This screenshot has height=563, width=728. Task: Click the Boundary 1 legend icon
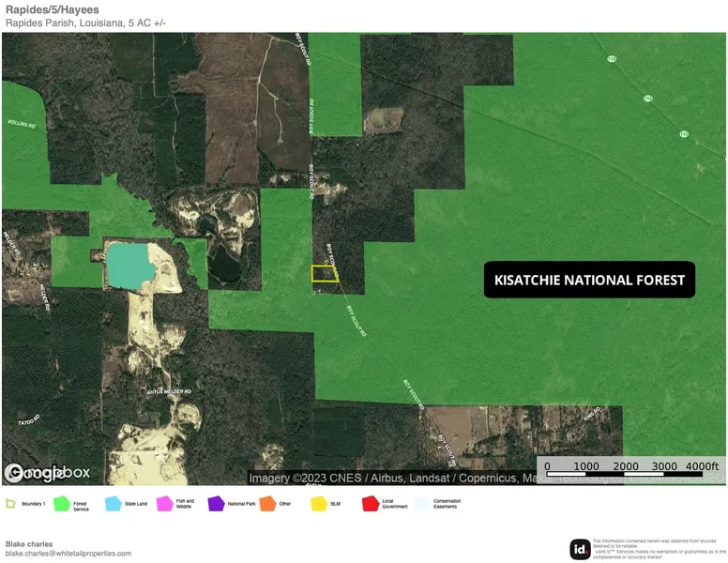click(x=11, y=504)
